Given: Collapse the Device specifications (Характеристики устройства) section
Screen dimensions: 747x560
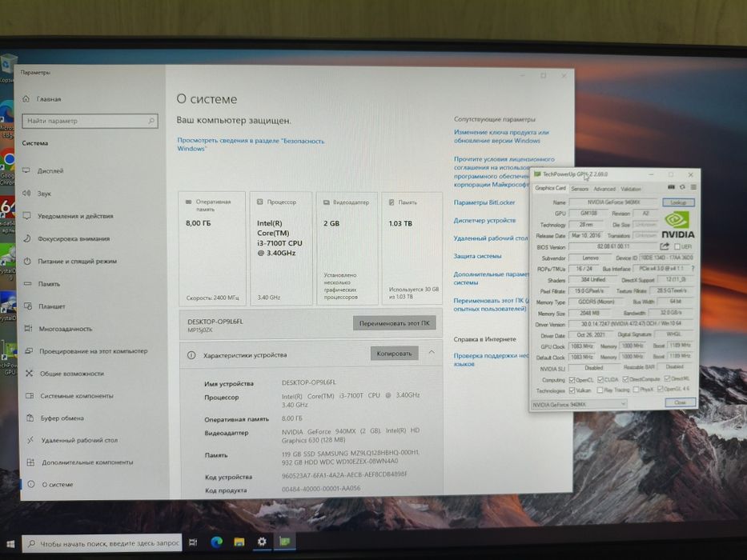Looking at the screenshot, I should coord(431,352).
